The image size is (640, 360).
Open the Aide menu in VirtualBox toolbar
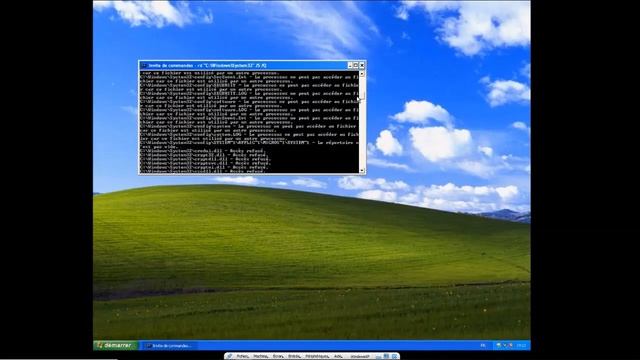338,356
